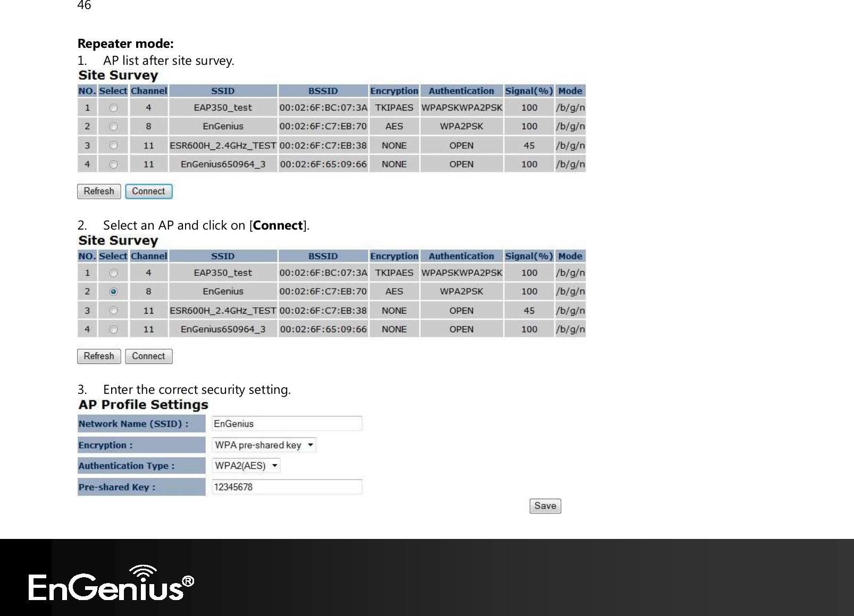Click Channel header in second survey table
The height and width of the screenshot is (616, 854).
[x=149, y=256]
